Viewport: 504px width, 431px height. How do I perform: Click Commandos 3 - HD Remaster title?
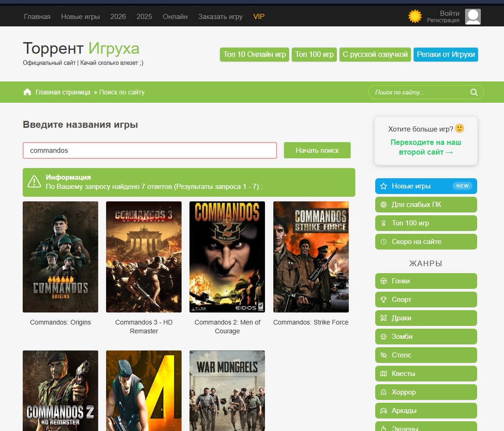pyautogui.click(x=144, y=327)
